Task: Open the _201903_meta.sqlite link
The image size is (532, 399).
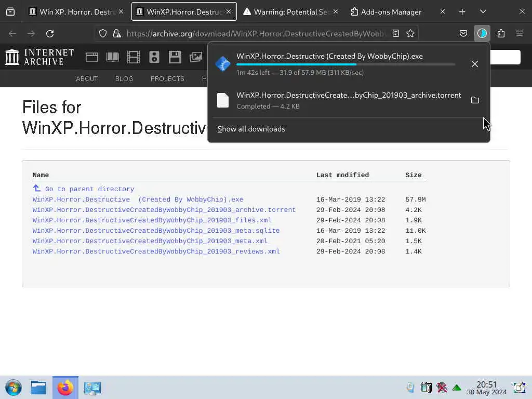Action: (x=156, y=231)
